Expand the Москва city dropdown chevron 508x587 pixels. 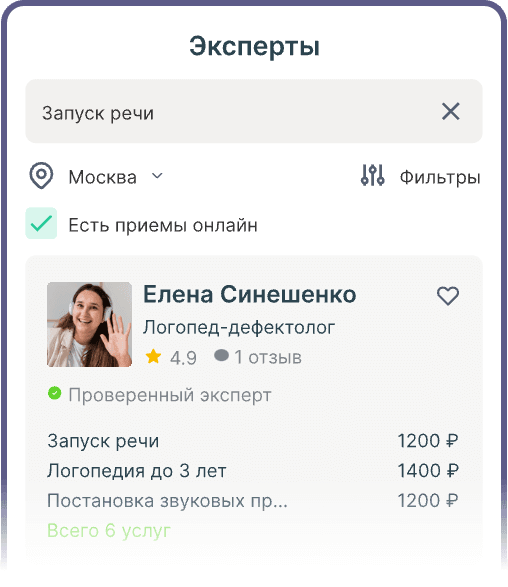pos(158,176)
